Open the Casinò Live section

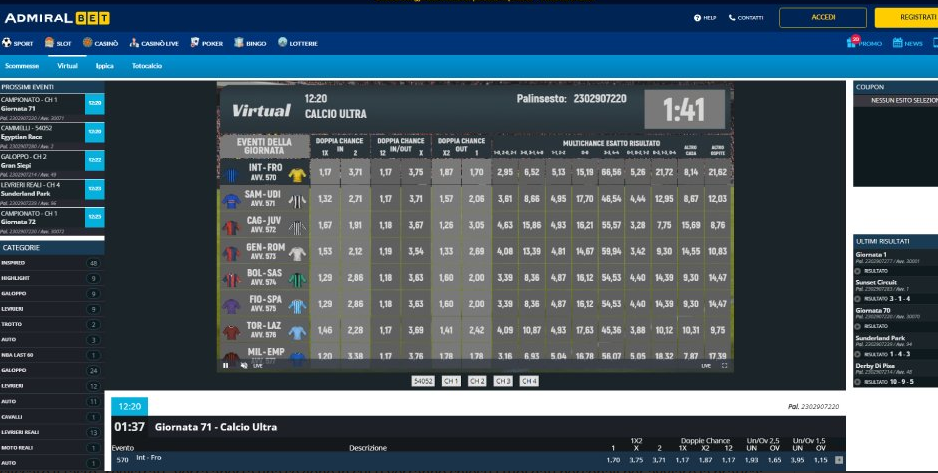click(154, 43)
